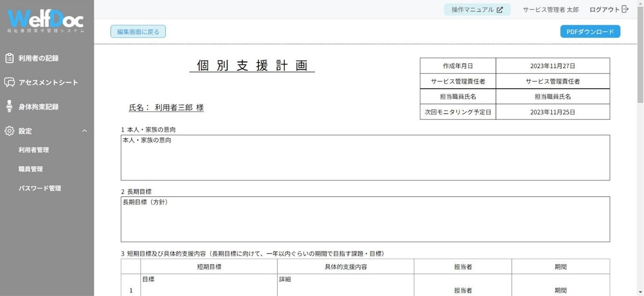Click the gear icon beside 設定
644x296 pixels.
[x=9, y=131]
